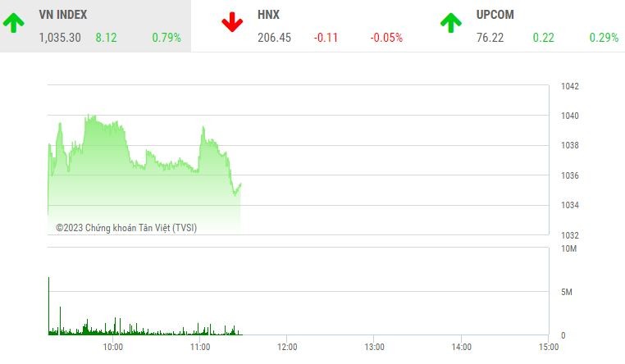Click the 11:00 time axis label

pos(200,348)
